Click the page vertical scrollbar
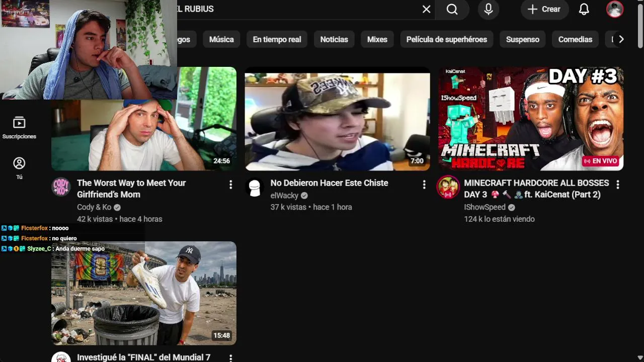This screenshot has height=362, width=644. pyautogui.click(x=640, y=26)
